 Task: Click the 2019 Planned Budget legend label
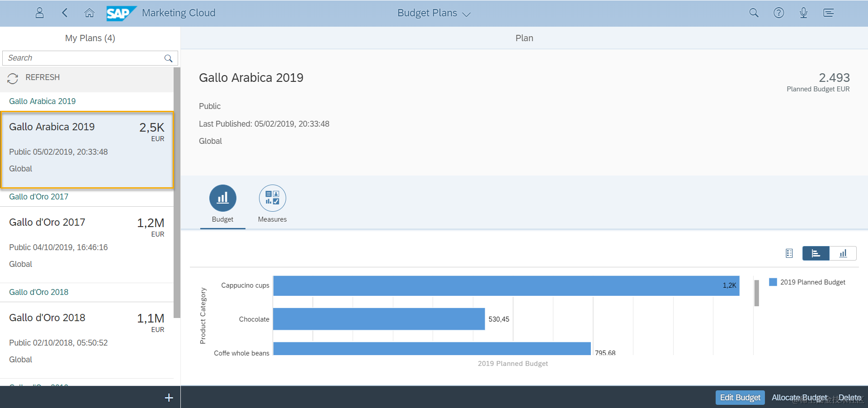[x=812, y=282]
